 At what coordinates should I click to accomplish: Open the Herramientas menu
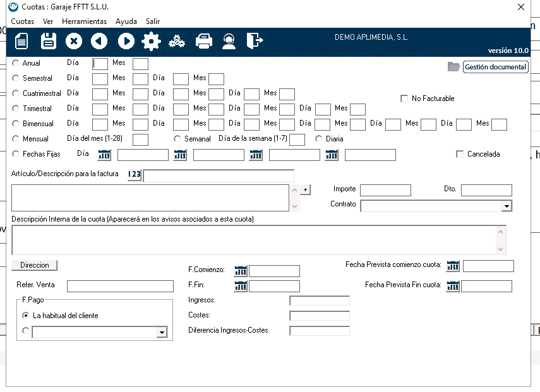point(84,21)
